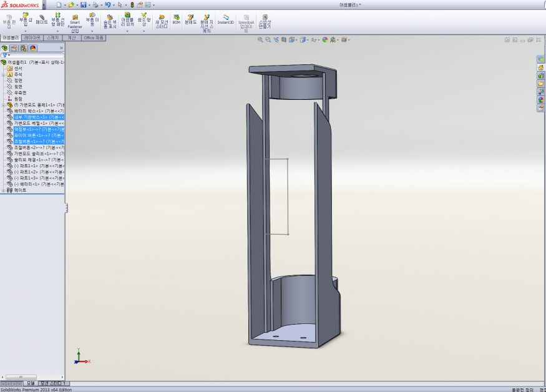Click the Open file folder icon
The height and width of the screenshot is (392, 546).
(x=71, y=5)
